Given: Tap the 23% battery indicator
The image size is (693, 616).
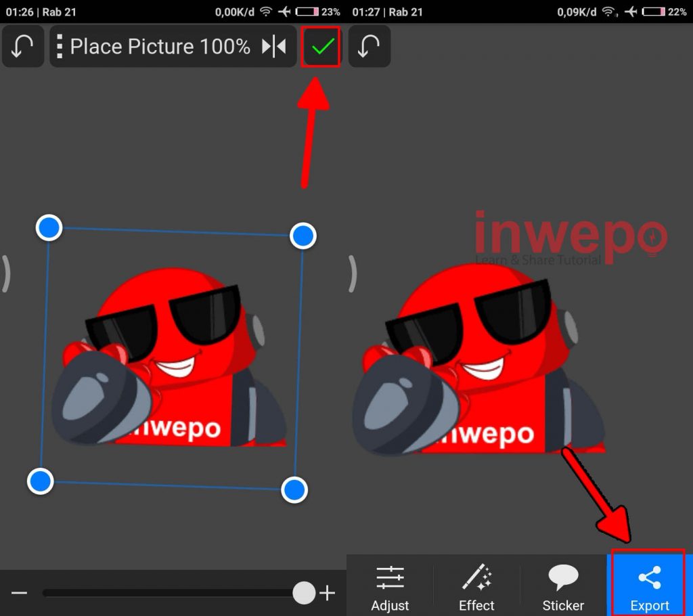Looking at the screenshot, I should (x=318, y=12).
